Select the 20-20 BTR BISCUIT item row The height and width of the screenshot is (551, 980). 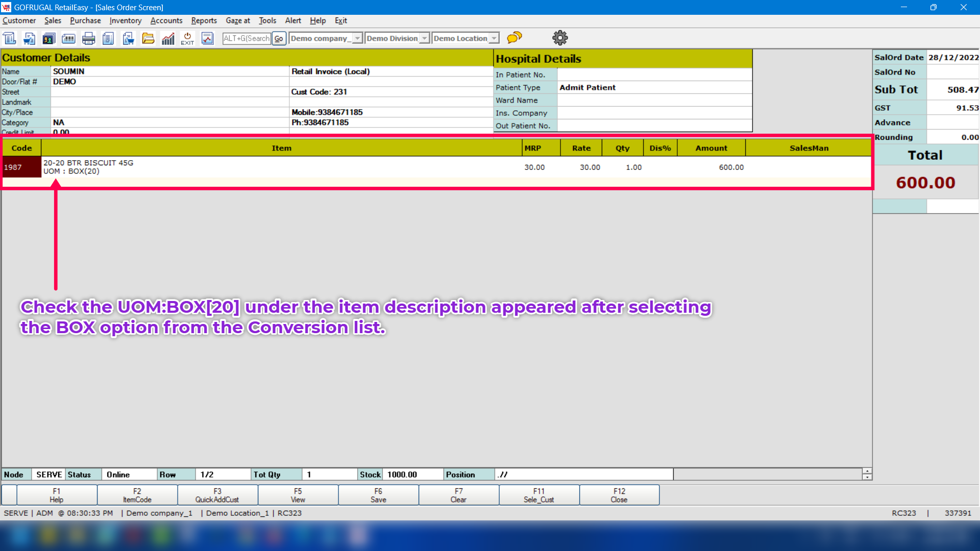[x=281, y=167]
